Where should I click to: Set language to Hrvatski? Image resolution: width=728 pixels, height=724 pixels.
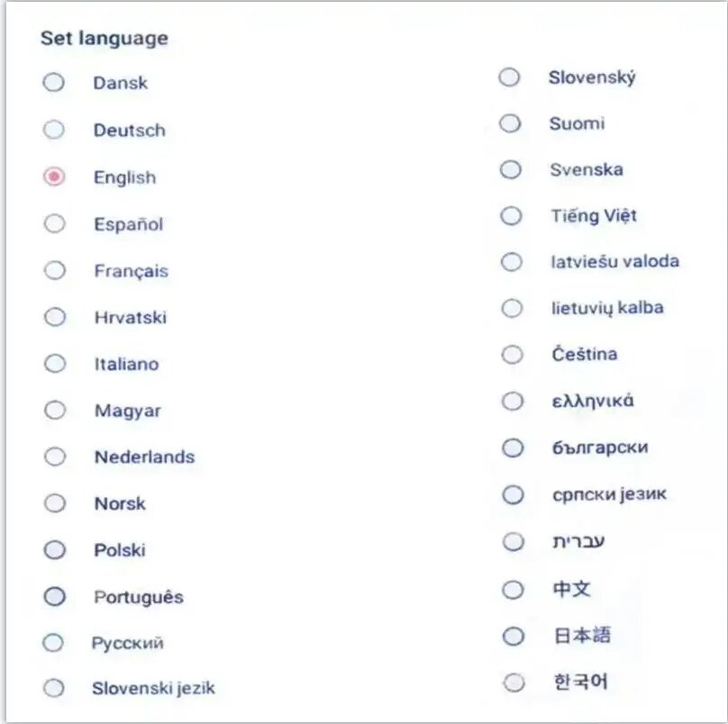(54, 317)
